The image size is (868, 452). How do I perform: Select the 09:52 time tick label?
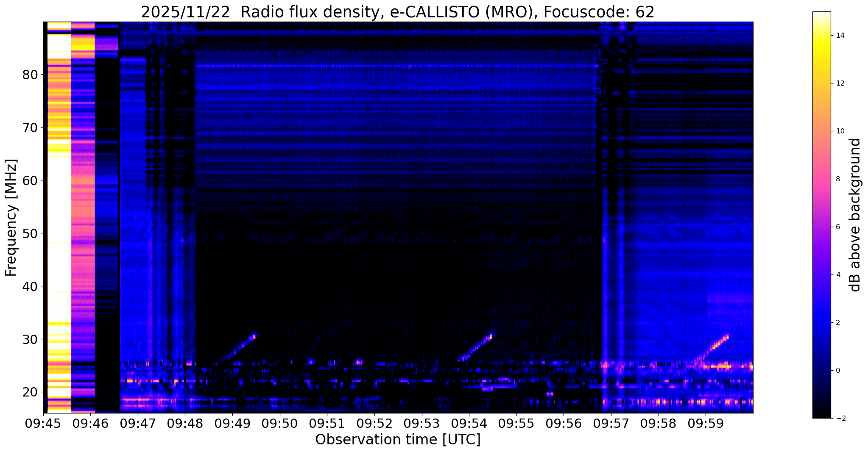pos(374,424)
